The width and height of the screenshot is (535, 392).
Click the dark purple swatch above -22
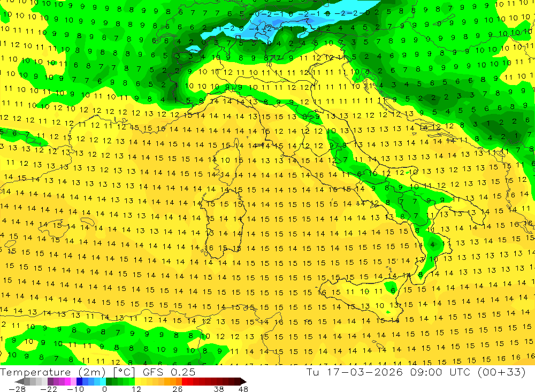click(50, 381)
